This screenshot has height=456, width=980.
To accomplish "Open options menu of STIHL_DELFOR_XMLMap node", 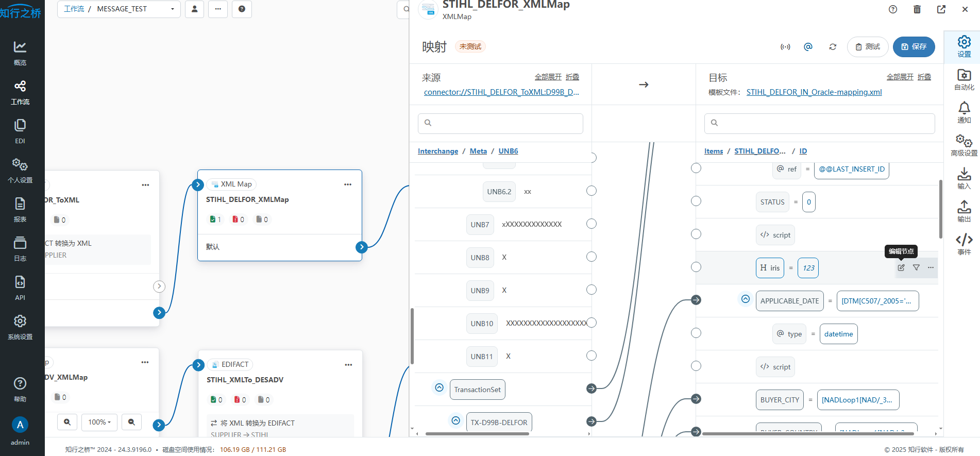I will (x=348, y=184).
